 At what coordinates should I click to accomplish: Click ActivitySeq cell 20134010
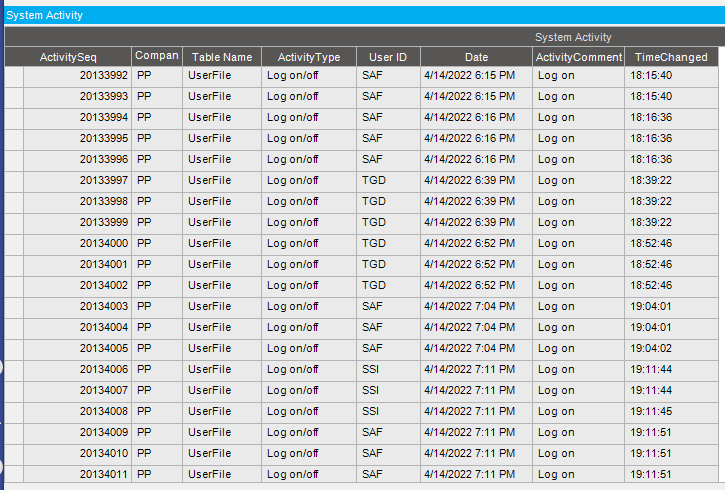(x=78, y=454)
